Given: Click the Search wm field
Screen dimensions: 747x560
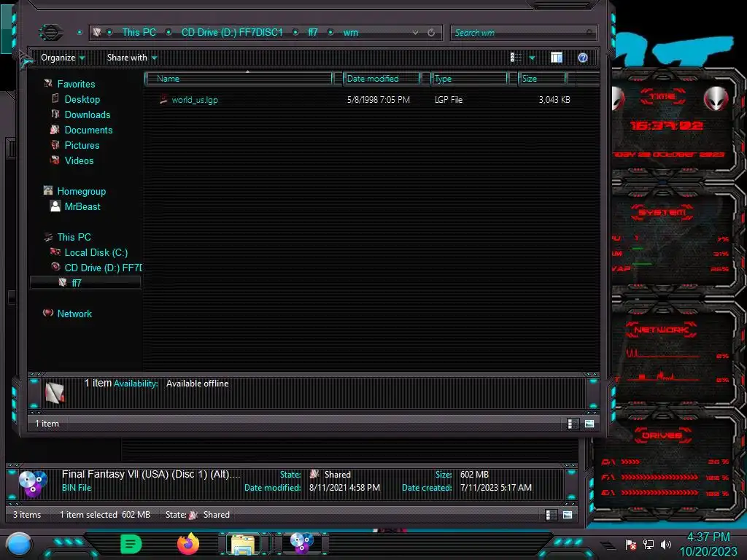Looking at the screenshot, I should (x=523, y=33).
